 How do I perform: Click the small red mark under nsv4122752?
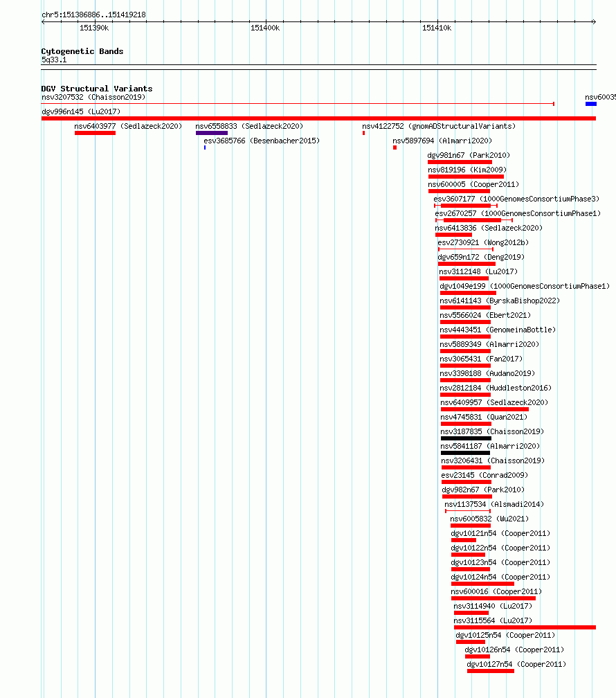click(363, 133)
